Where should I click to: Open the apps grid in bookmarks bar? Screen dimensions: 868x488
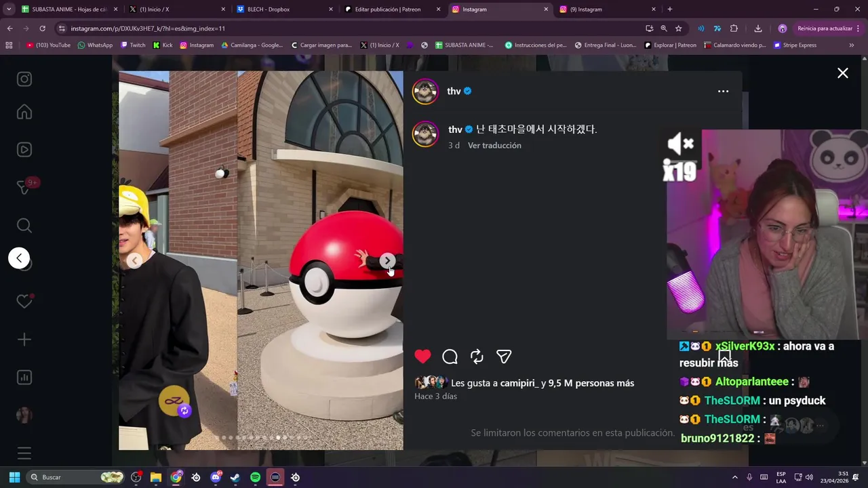9,45
